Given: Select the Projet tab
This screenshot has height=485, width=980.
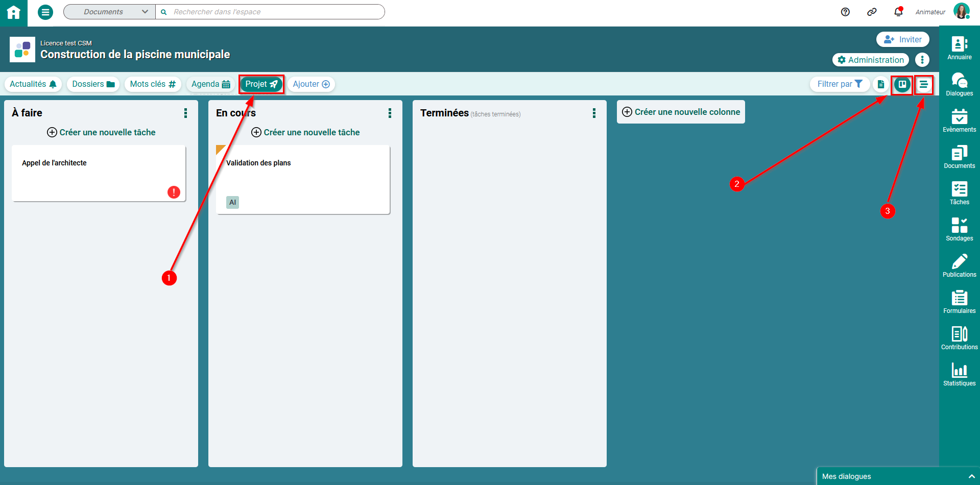Looking at the screenshot, I should [x=261, y=84].
